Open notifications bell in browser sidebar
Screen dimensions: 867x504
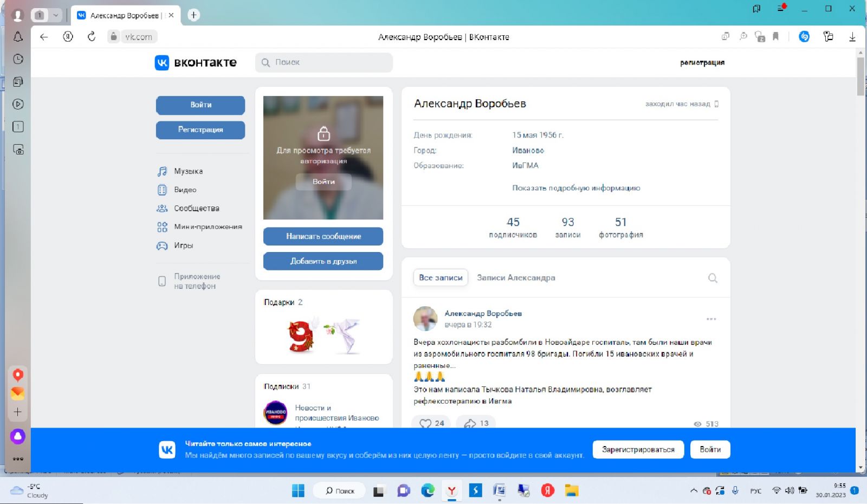coord(18,37)
